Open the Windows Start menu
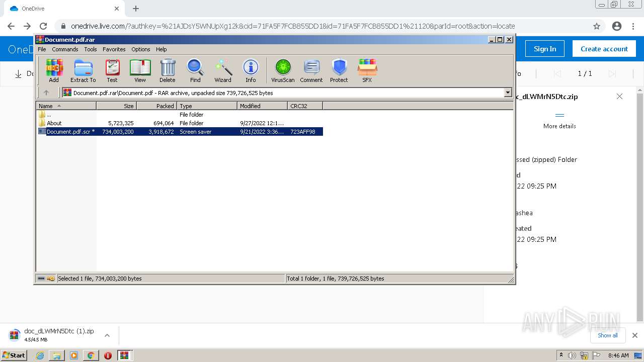The image size is (644, 362). 14,355
